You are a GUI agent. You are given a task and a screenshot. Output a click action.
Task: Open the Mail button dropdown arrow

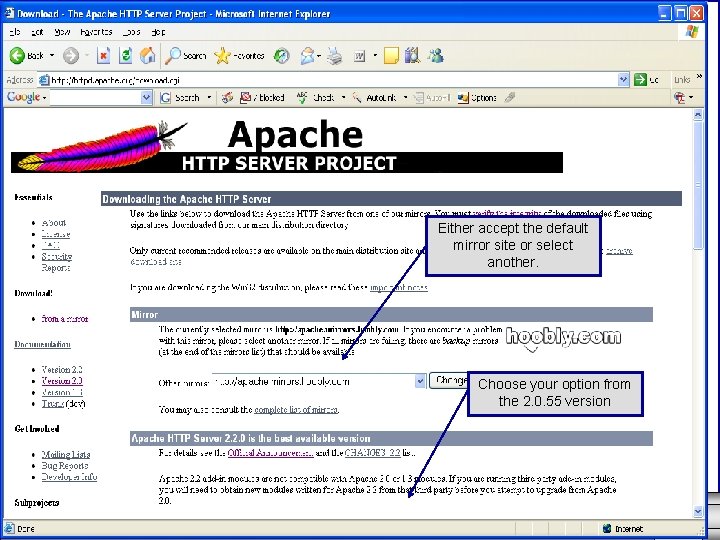pyautogui.click(x=318, y=56)
